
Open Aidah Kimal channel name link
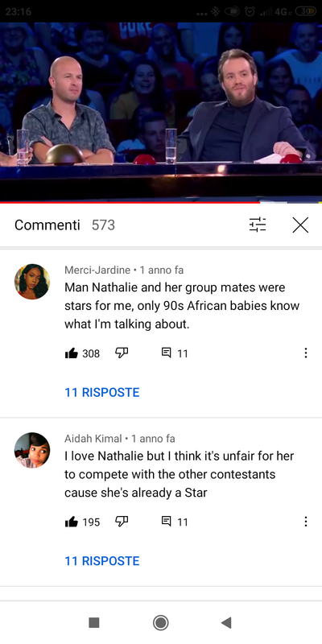(x=93, y=439)
